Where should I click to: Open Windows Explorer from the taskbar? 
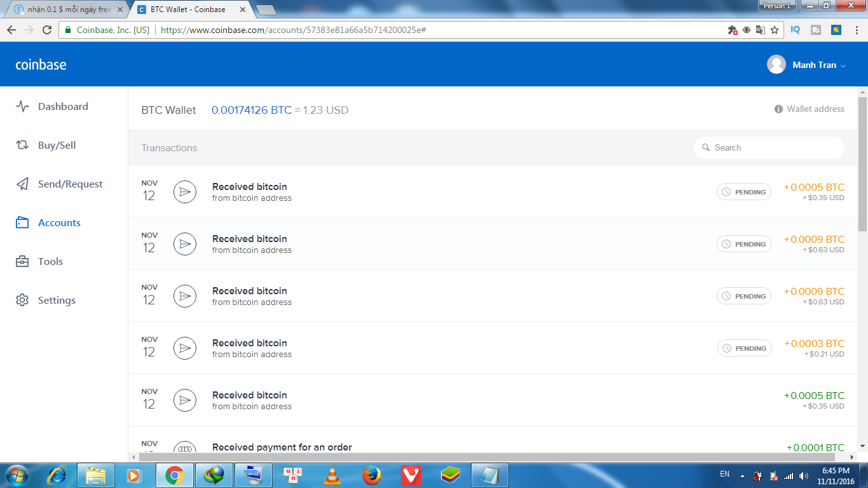click(x=96, y=475)
